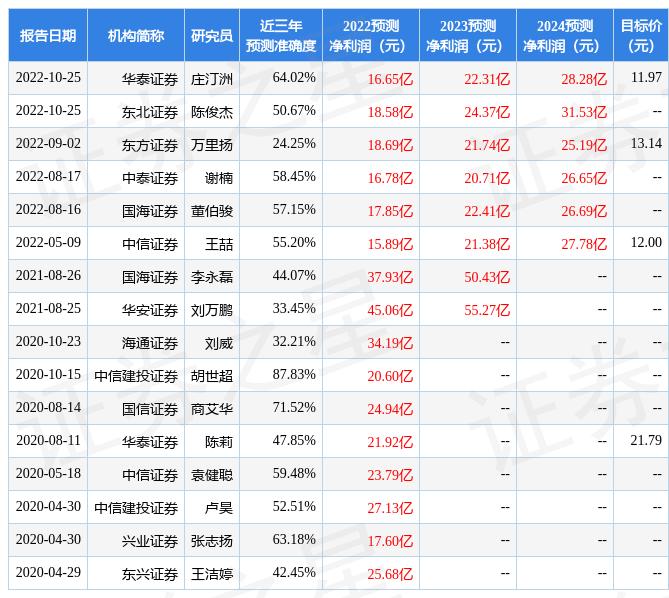Select 2024 forecast 27.78亿
Screen dimensions: 669x598
pyautogui.click(x=584, y=244)
